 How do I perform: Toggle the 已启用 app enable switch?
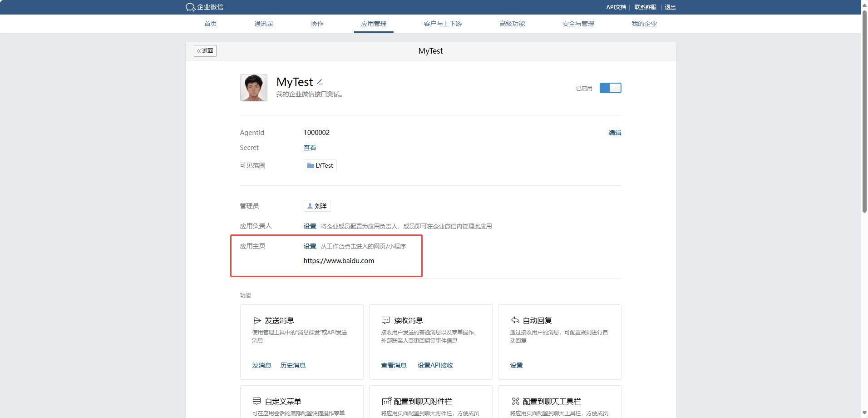(610, 88)
